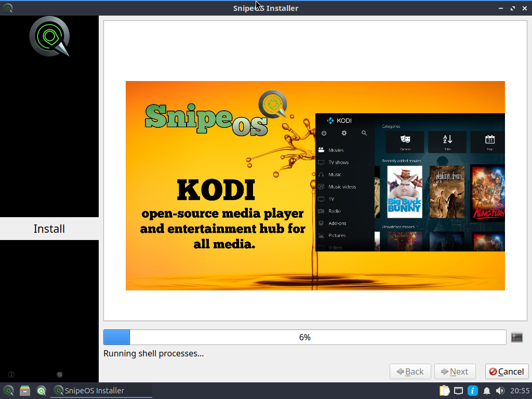Viewport: 532px width, 399px height.
Task: Open the file manager taskbar icon
Action: click(x=25, y=391)
